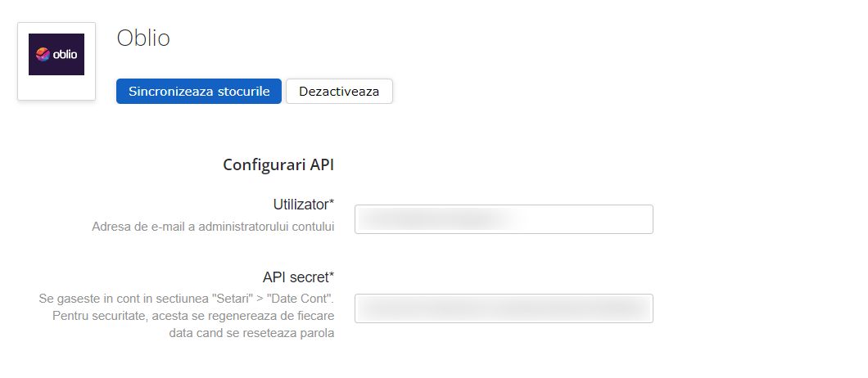Focus the Utilizator email input field
This screenshot has width=868, height=378.
[504, 219]
